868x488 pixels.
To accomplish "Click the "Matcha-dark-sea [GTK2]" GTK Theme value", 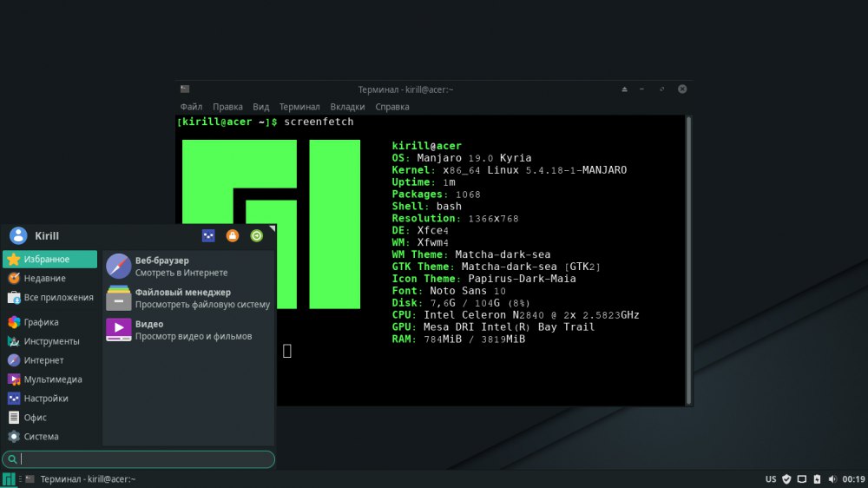I will [531, 267].
